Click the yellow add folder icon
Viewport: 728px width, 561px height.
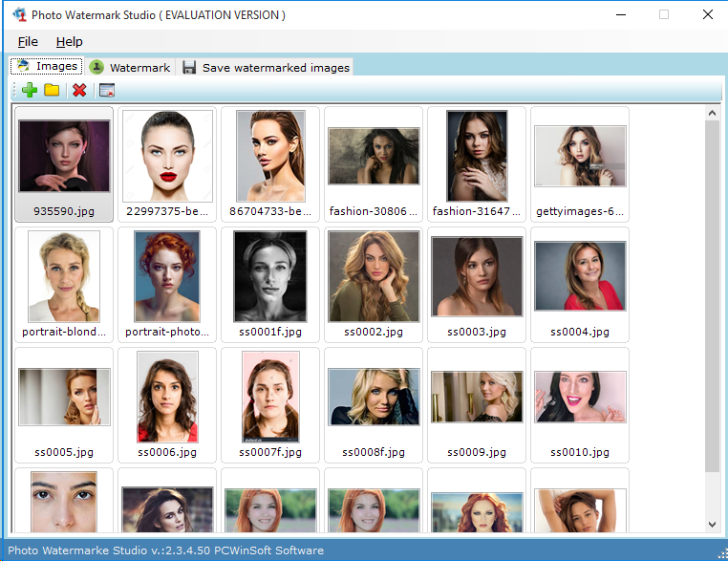point(52,90)
